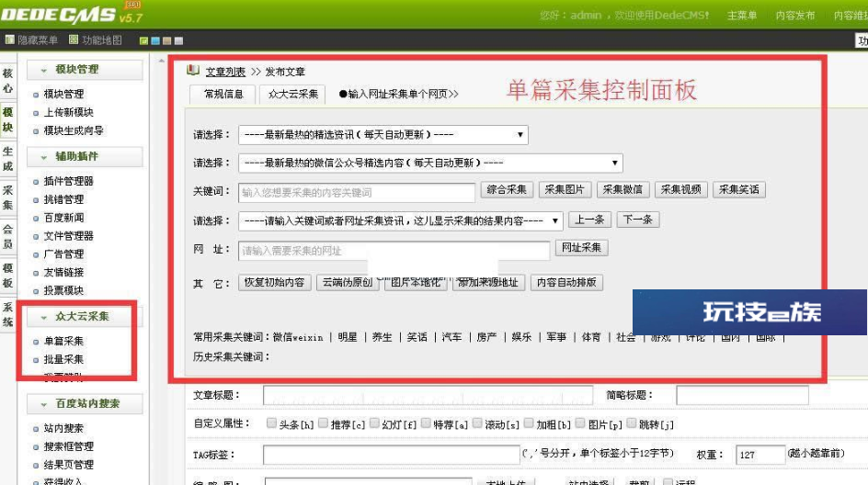Image resolution: width=868 pixels, height=485 pixels.
Task: Click bullet icon next to 模块管理 item
Action: coord(36,96)
